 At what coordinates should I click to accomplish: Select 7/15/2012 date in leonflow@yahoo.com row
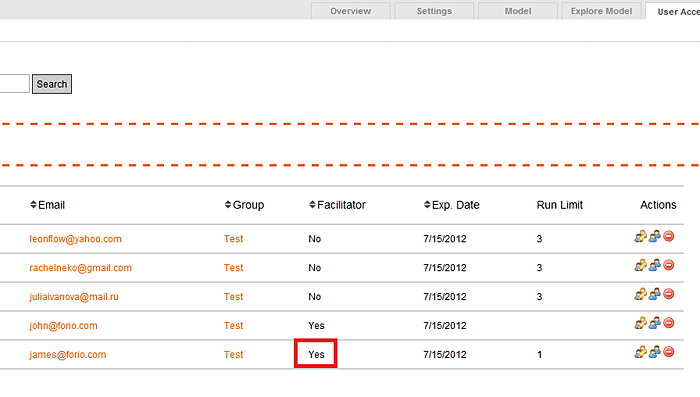click(445, 239)
